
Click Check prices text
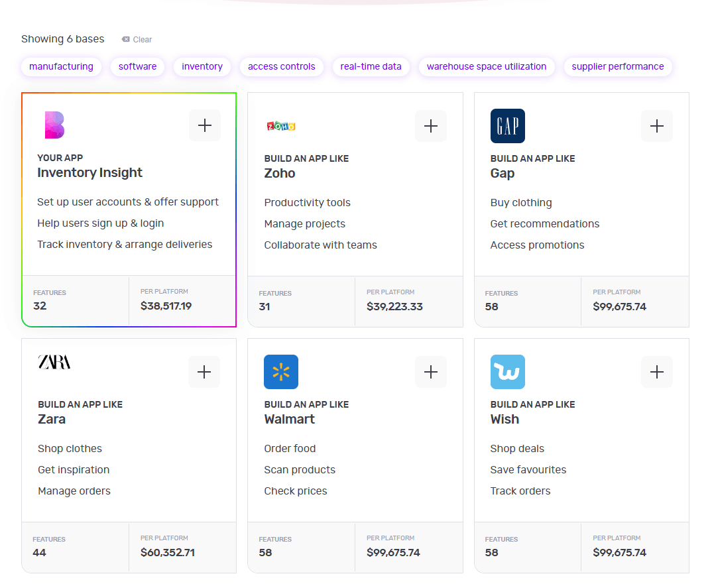tap(296, 491)
